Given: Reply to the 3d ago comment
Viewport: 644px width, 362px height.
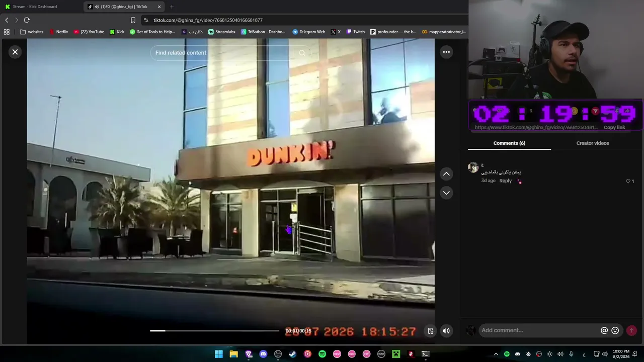Looking at the screenshot, I should tap(505, 180).
